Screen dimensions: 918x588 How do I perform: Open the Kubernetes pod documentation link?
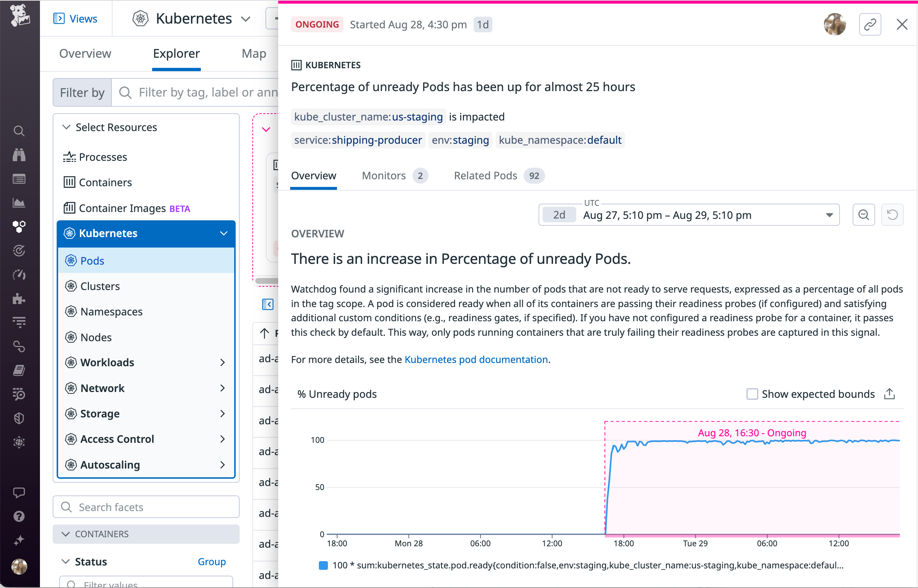pos(476,359)
